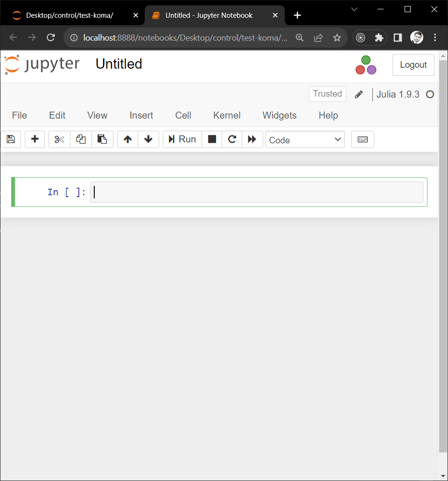This screenshot has width=448, height=481.
Task: Restart the kernel with circular arrow icon
Action: (232, 140)
